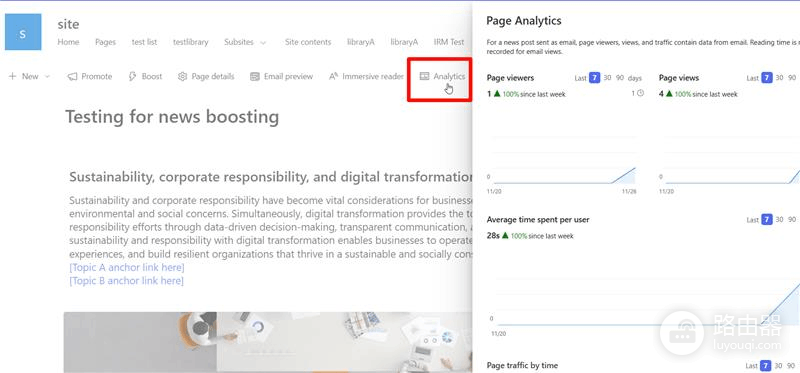Click the Analytics chart icon
This screenshot has width=800, height=373.
[x=424, y=76]
